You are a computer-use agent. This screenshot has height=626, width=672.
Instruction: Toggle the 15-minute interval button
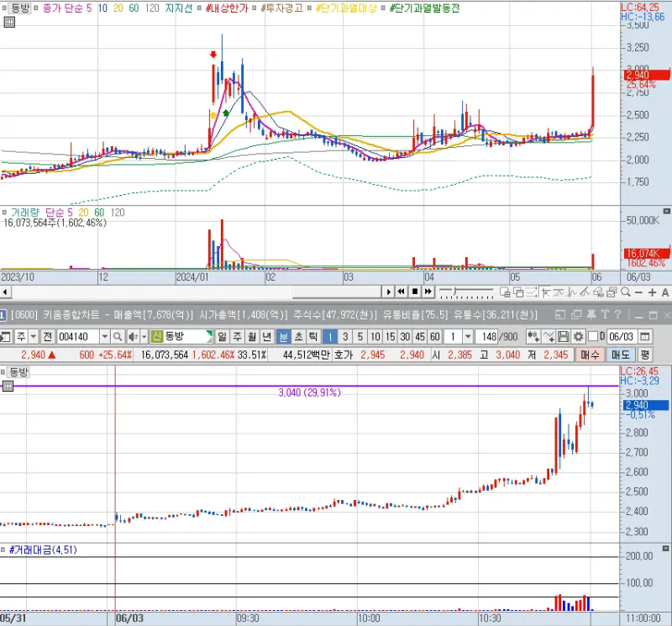[x=390, y=337]
